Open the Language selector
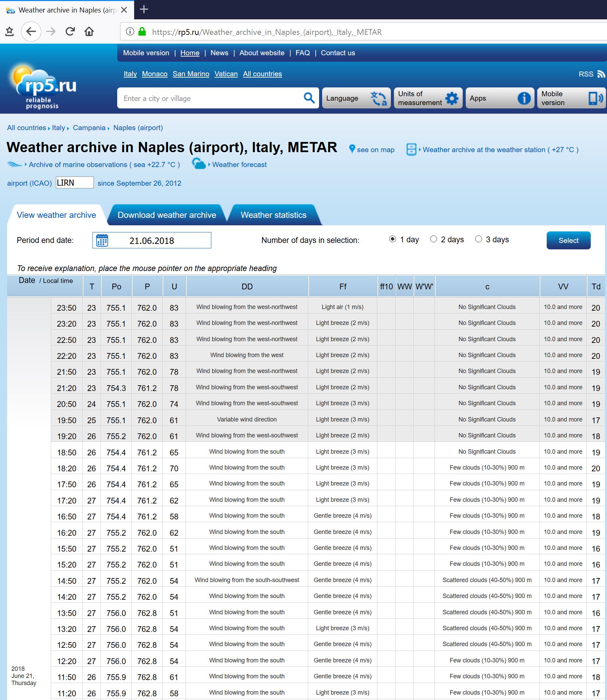 point(356,98)
